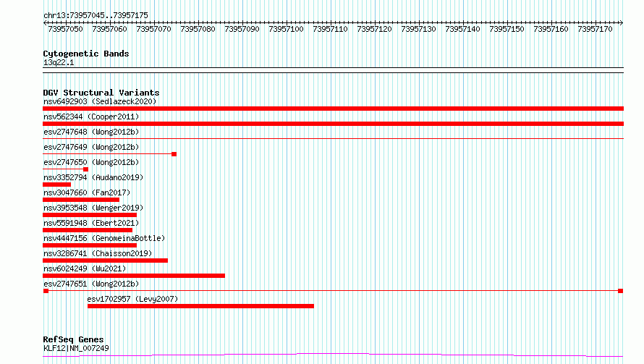Open nsv3953548 (Wenger2019) variant details
Image resolution: width=644 pixels, height=364 pixels.
coord(93,208)
